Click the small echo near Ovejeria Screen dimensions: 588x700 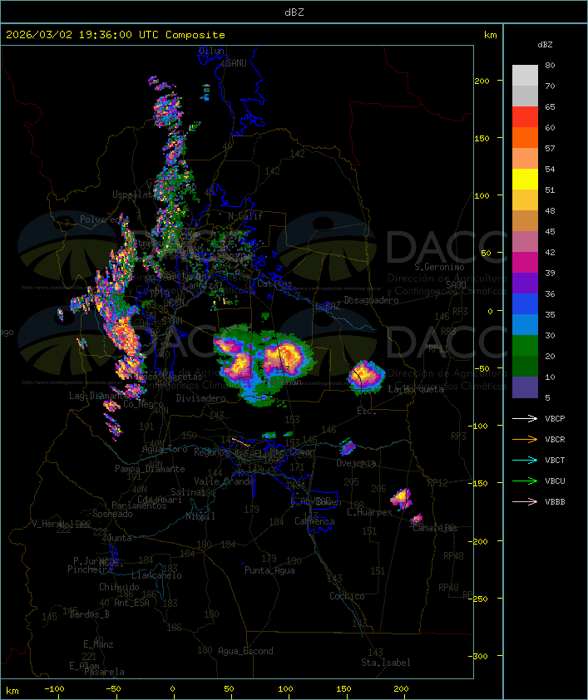point(348,446)
